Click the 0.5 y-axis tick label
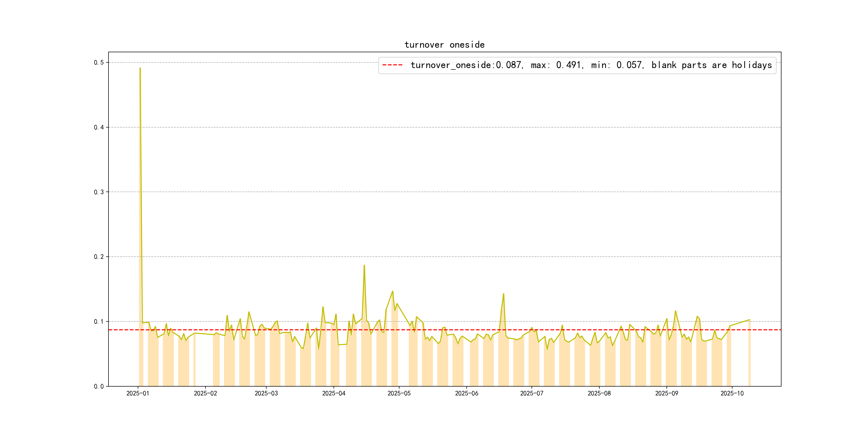The image size is (868, 434). pyautogui.click(x=99, y=63)
